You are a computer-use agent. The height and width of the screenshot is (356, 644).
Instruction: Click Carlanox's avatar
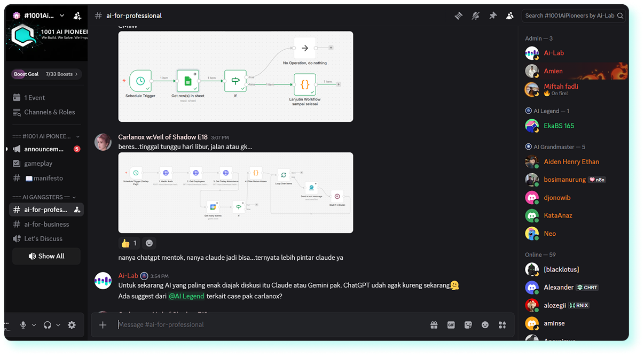click(103, 142)
